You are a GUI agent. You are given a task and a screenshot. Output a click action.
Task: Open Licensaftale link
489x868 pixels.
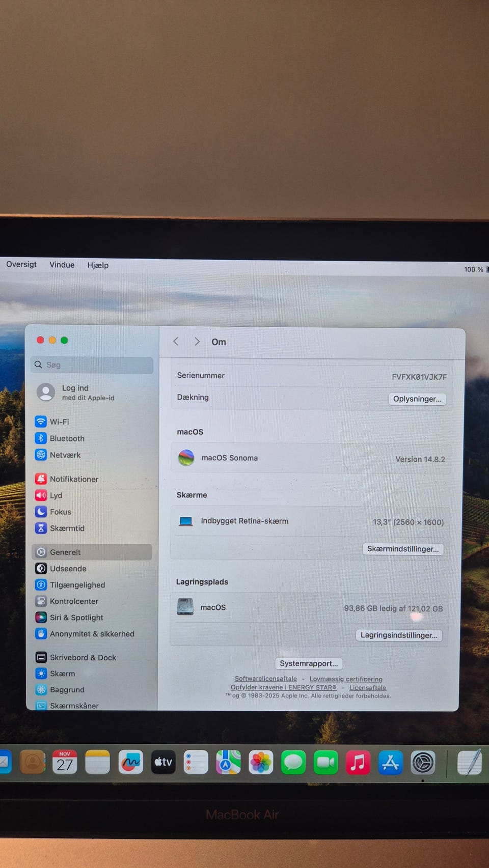(x=368, y=688)
